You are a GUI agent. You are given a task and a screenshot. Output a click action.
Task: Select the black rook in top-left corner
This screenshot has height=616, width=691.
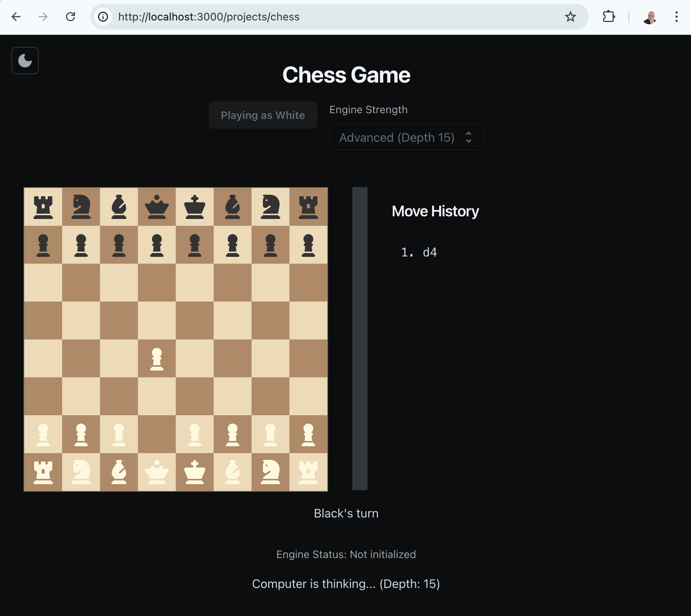(x=43, y=207)
